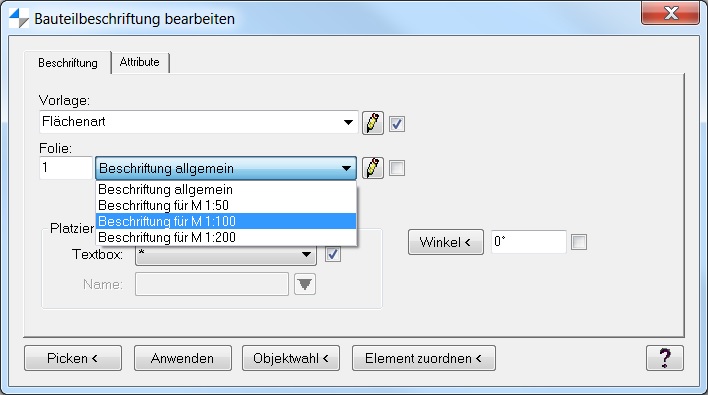
Task: Click the application logo in title bar
Action: (19, 19)
